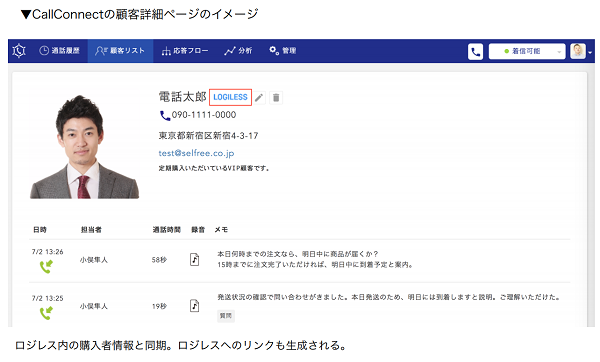
Task: Click the email test@selfree.co.jp
Action: pos(196,153)
